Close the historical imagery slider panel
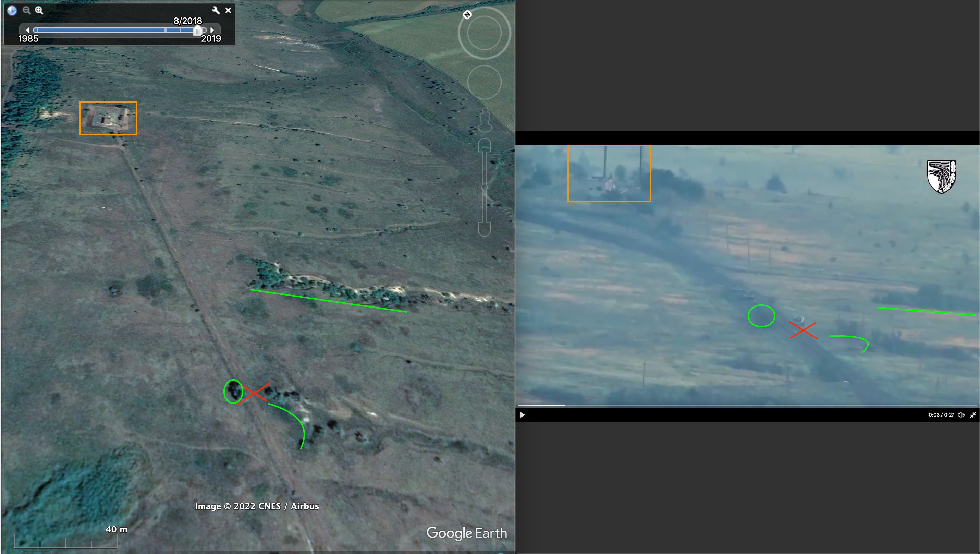980x554 pixels. coord(228,10)
